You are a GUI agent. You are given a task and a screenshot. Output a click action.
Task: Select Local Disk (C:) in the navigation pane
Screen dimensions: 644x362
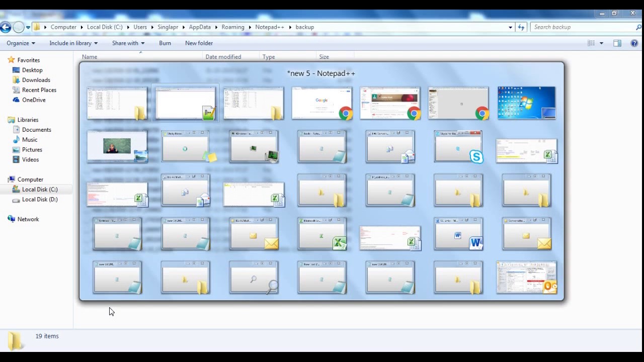(40, 190)
